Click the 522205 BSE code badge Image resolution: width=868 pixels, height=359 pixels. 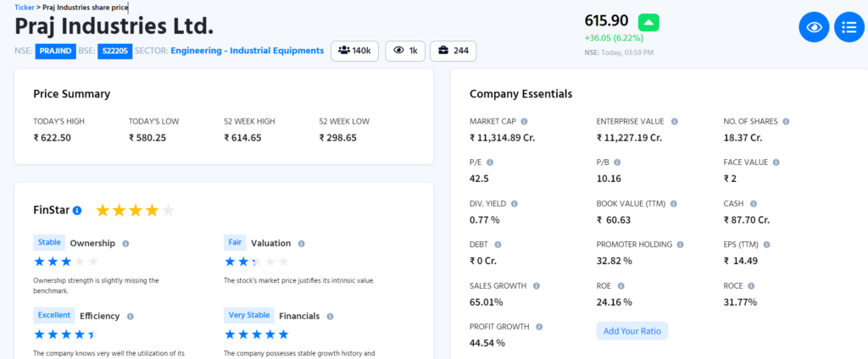(x=114, y=51)
